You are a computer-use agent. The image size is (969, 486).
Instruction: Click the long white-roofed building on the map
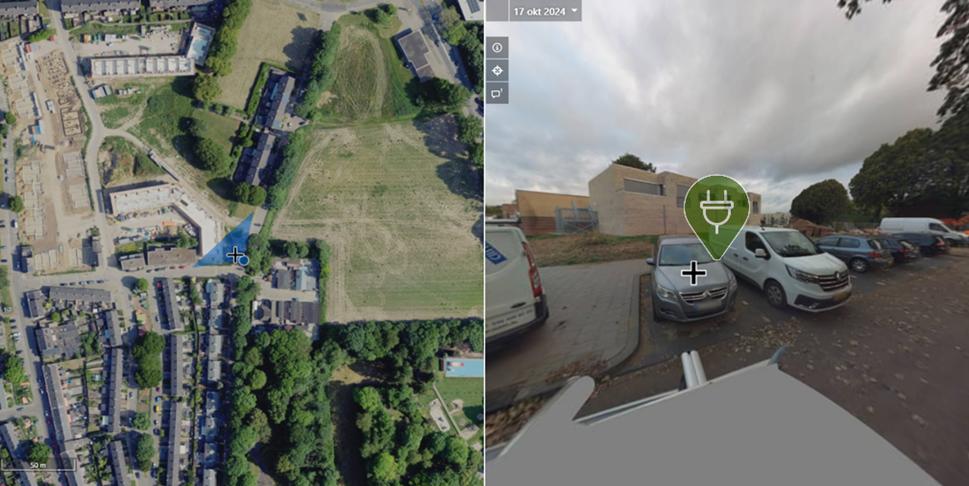(x=142, y=66)
